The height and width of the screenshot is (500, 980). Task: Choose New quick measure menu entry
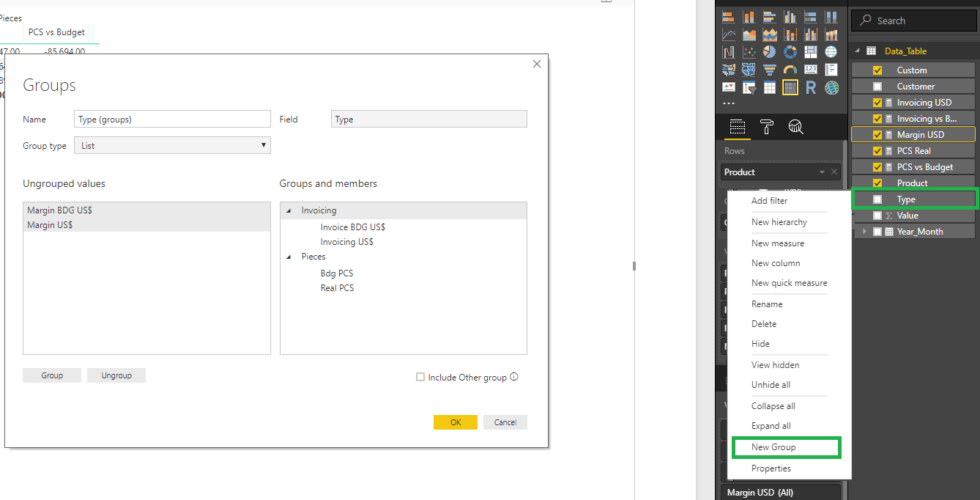(790, 283)
